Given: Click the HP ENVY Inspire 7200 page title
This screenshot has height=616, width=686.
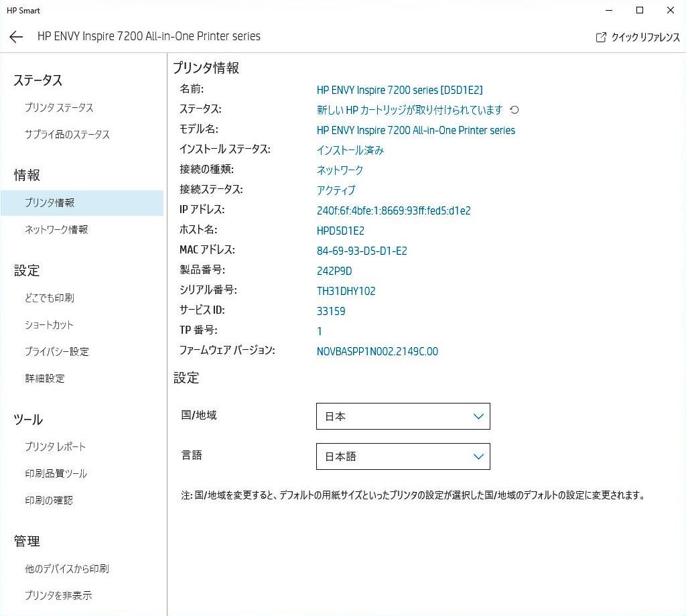Looking at the screenshot, I should [x=149, y=36].
